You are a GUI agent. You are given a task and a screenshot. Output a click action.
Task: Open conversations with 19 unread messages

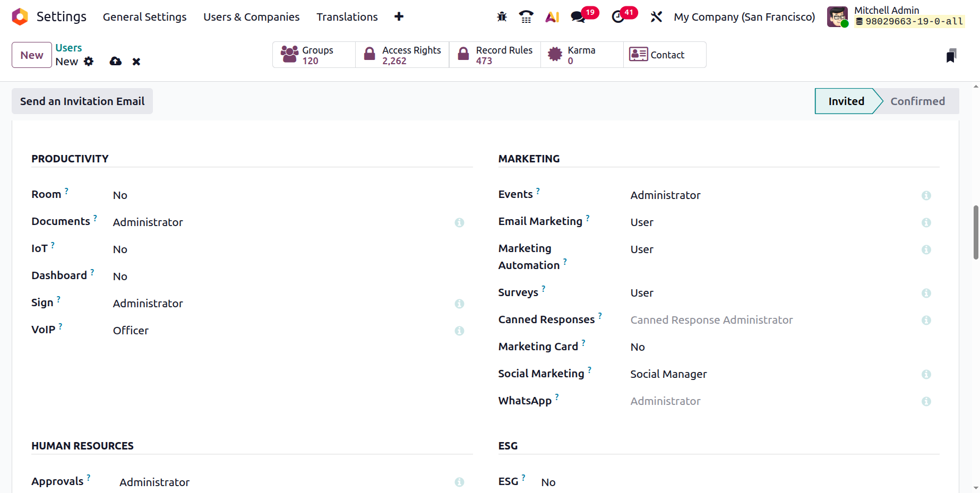tap(584, 16)
